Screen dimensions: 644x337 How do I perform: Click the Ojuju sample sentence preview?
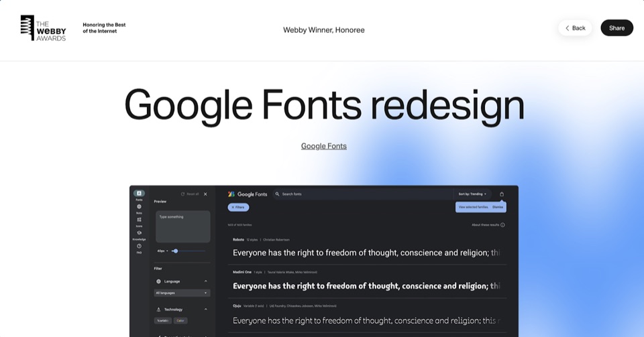coord(366,321)
